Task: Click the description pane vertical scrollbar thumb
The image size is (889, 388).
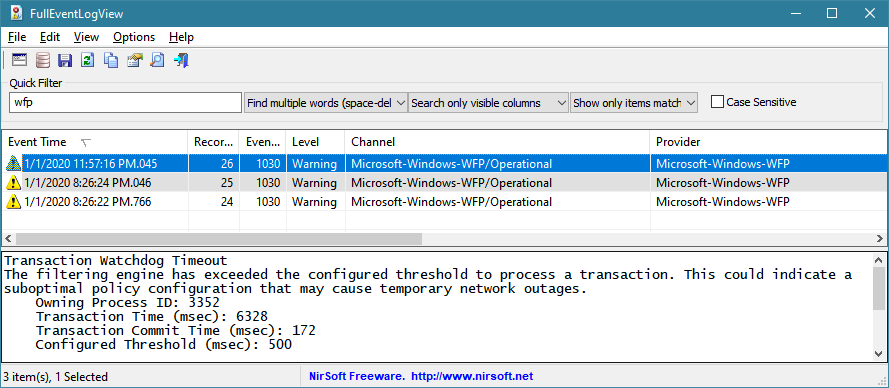Action: (879, 288)
